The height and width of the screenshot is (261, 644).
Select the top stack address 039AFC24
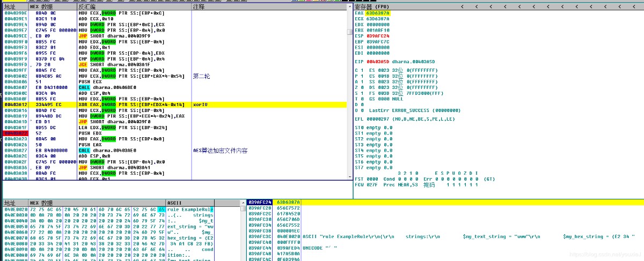(260, 202)
